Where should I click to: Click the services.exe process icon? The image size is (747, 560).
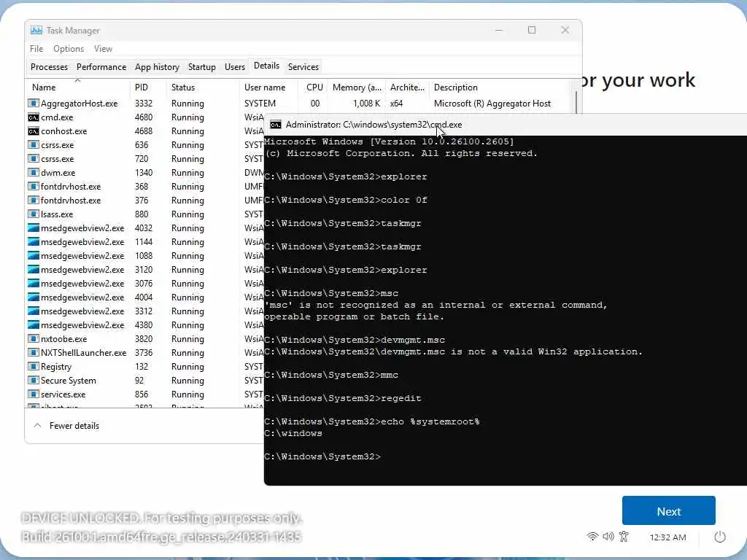pos(34,394)
